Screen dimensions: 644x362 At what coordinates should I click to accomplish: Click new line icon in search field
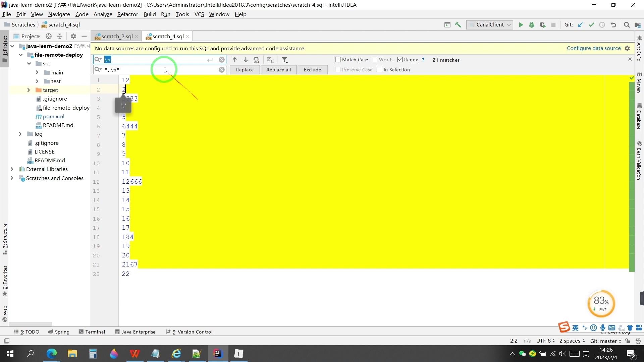[210, 60]
